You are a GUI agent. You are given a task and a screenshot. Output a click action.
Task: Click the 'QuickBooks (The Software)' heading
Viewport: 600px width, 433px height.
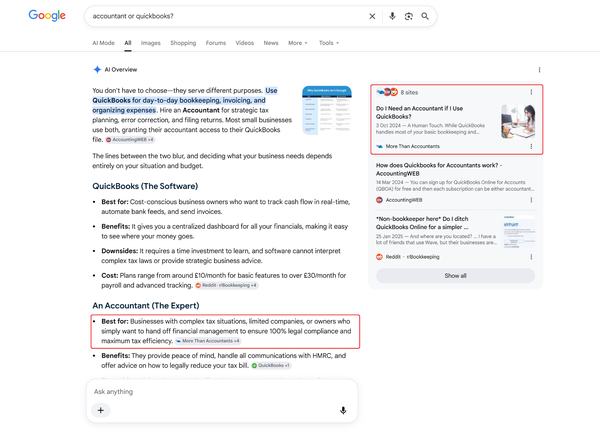pyautogui.click(x=145, y=186)
